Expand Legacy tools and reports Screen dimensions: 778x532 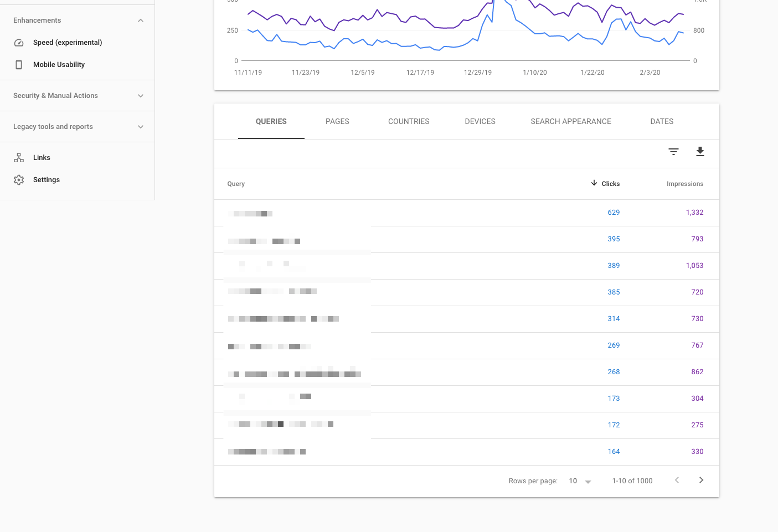pos(141,126)
